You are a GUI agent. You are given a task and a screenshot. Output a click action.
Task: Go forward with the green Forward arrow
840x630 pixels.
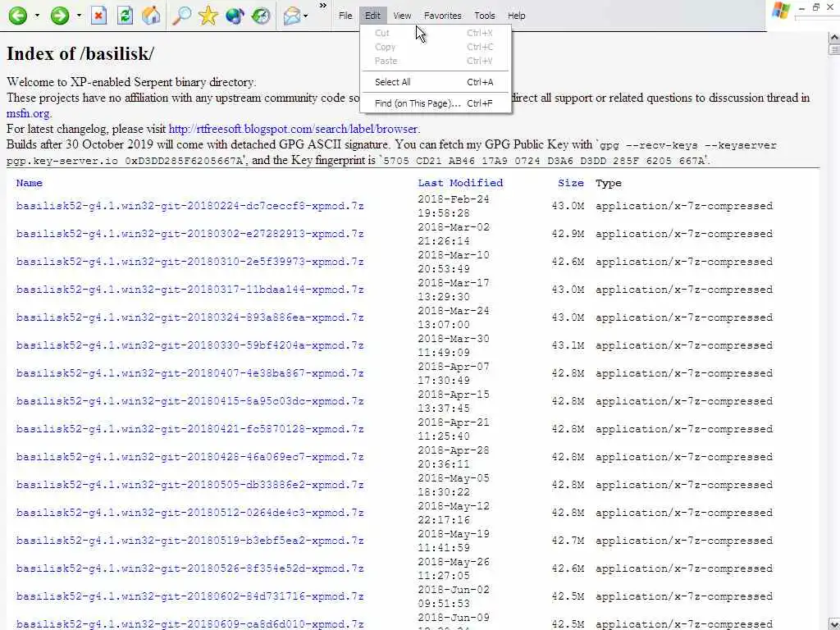click(x=59, y=16)
